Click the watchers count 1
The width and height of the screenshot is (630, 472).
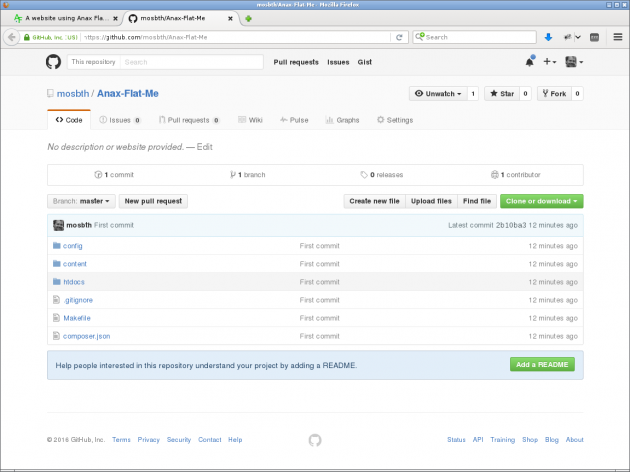(x=473, y=94)
